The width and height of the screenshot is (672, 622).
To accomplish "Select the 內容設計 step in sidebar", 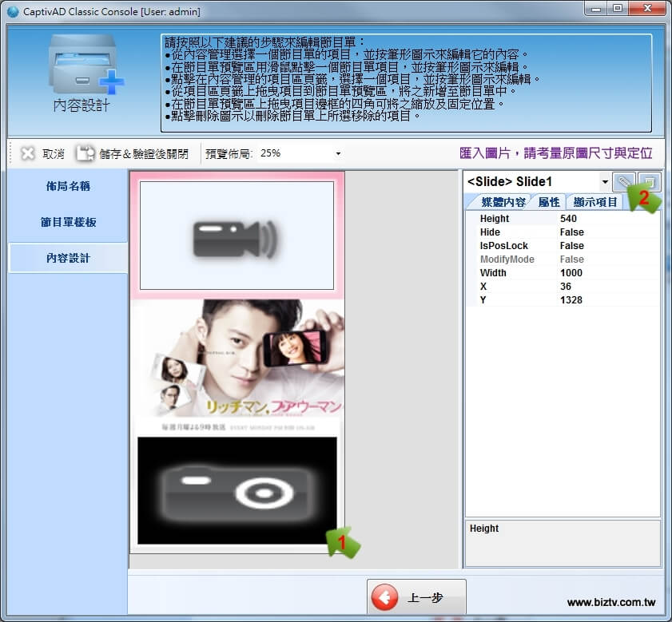I will point(68,258).
